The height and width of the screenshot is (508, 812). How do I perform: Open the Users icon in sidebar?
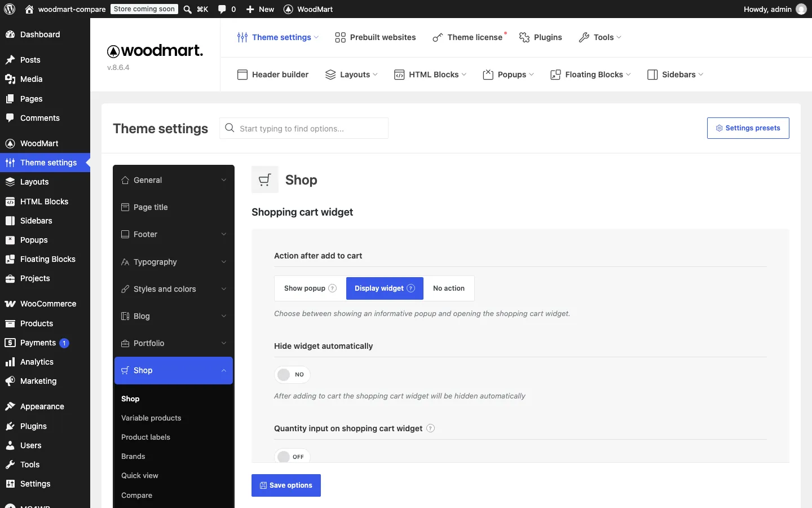10,445
